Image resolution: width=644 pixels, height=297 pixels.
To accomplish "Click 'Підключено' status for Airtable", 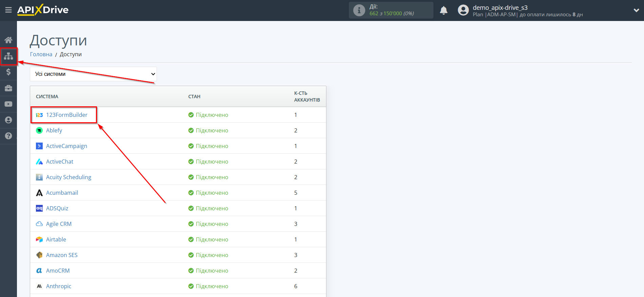I will click(212, 239).
